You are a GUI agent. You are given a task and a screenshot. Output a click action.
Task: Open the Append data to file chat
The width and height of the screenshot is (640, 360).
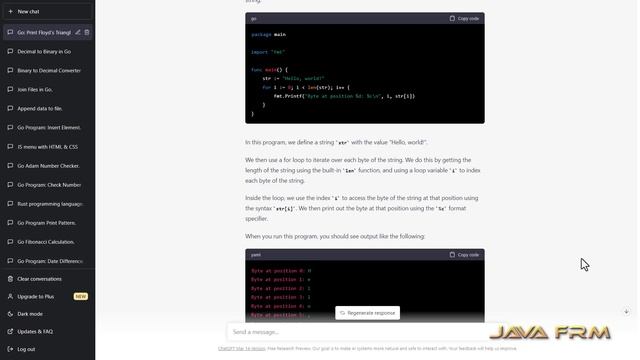[48, 109]
